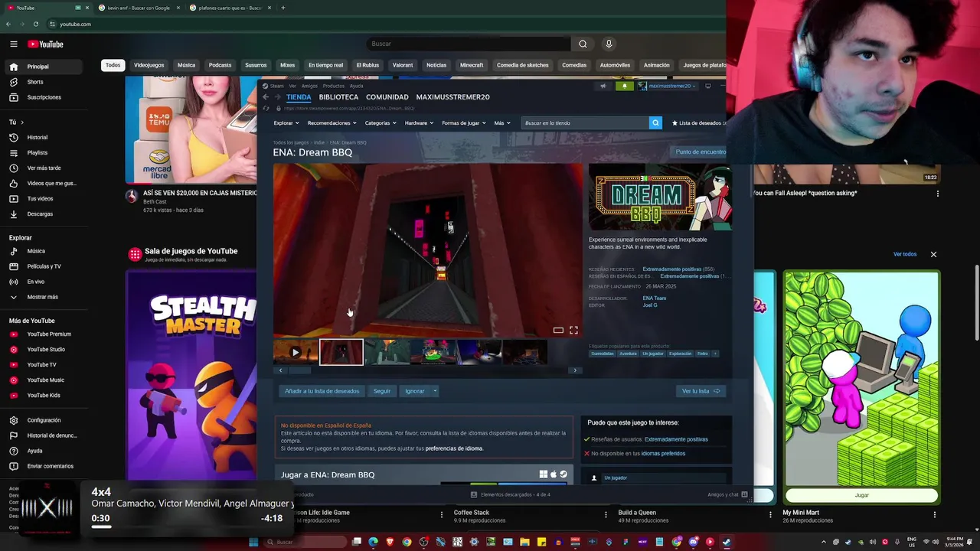The width and height of the screenshot is (980, 551).
Task: Open Descargas in the YouTube sidebar
Action: 43,214
